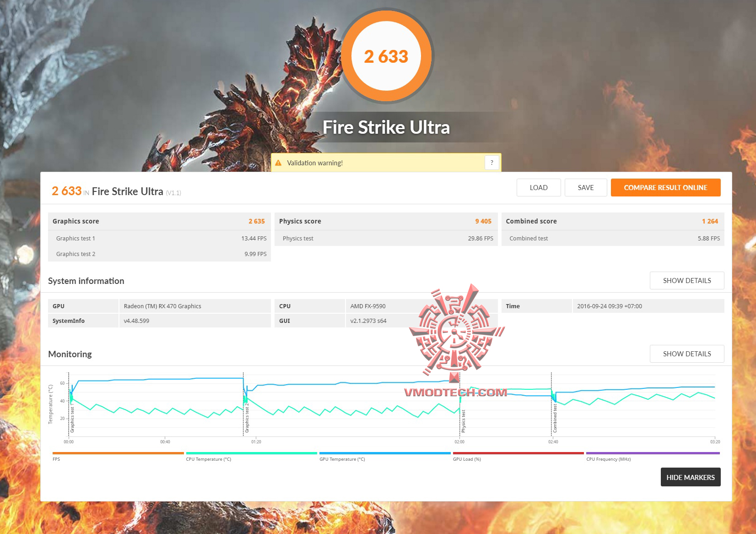Select the Graphics test 2 chart marker

pyautogui.click(x=247, y=418)
